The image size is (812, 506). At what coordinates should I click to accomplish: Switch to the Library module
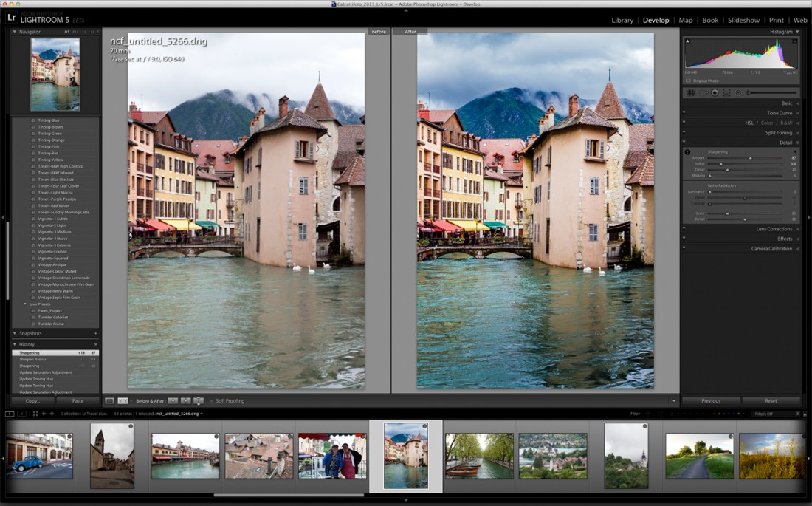pos(622,20)
